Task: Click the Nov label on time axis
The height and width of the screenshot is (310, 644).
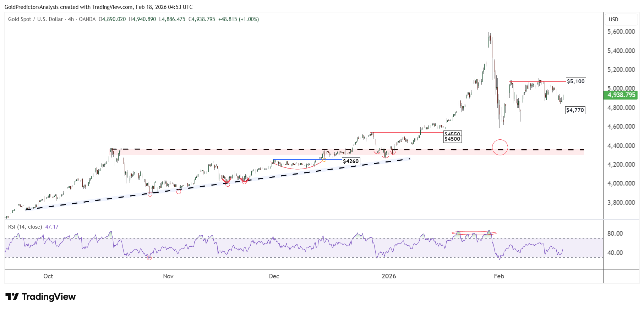Action: tap(168, 276)
